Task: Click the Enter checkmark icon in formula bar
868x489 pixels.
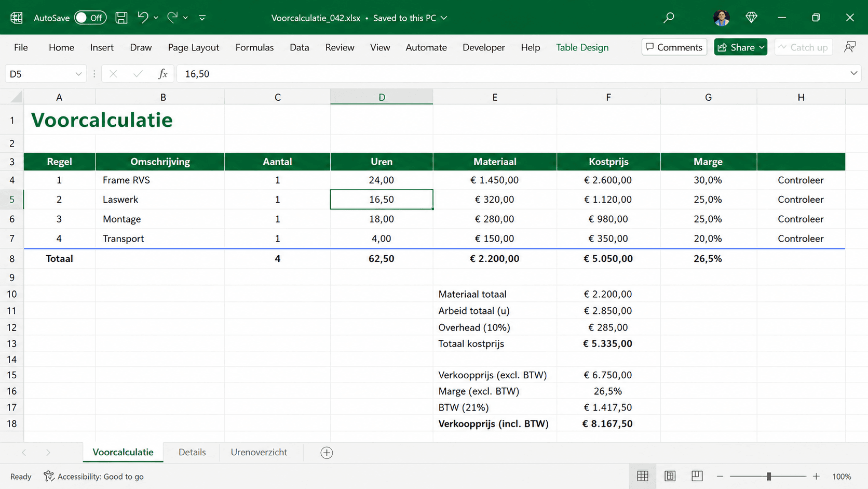Action: click(138, 74)
